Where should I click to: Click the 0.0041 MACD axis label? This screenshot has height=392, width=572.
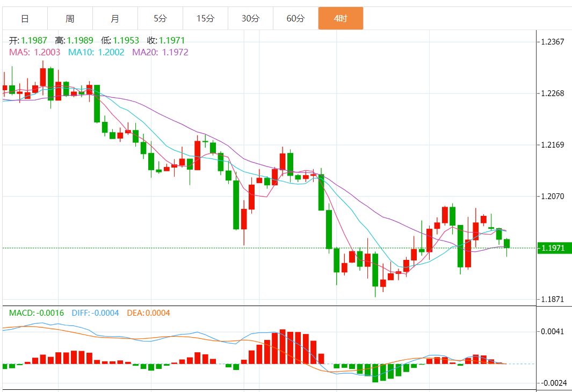click(552, 331)
